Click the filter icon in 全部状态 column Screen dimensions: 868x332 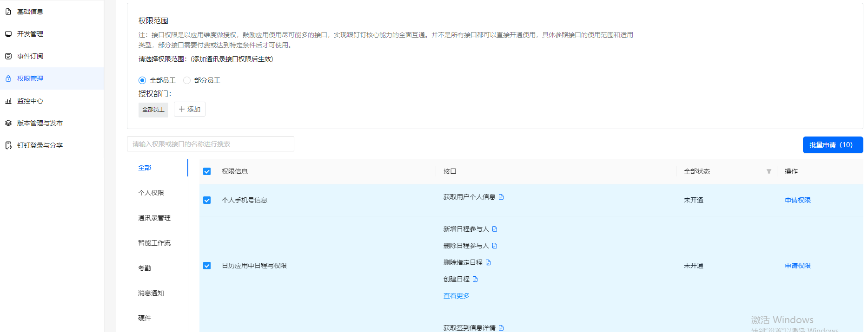coord(769,171)
